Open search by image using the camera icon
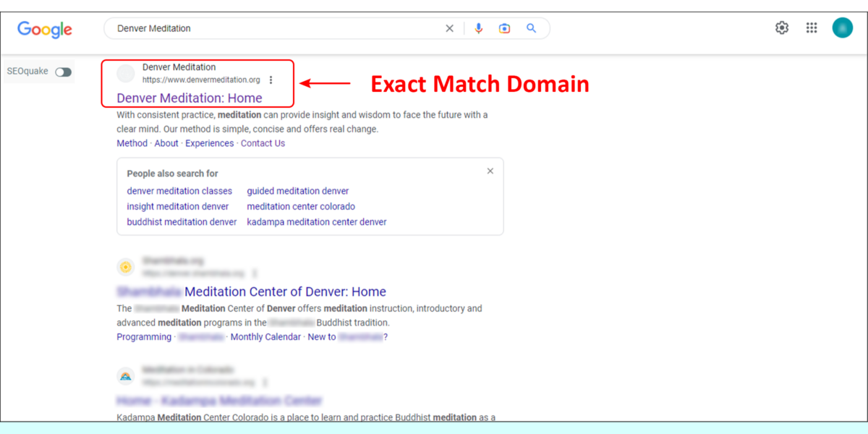Screen dimensions: 868x434 tap(504, 27)
